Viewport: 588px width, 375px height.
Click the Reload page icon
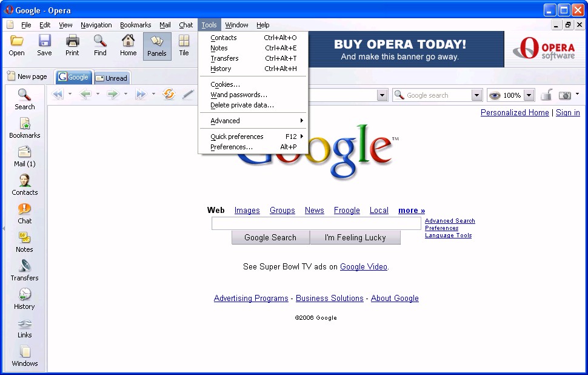[169, 94]
